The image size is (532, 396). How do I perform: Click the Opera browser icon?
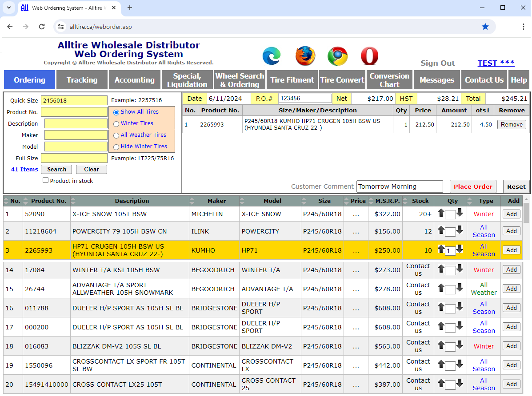(x=369, y=56)
